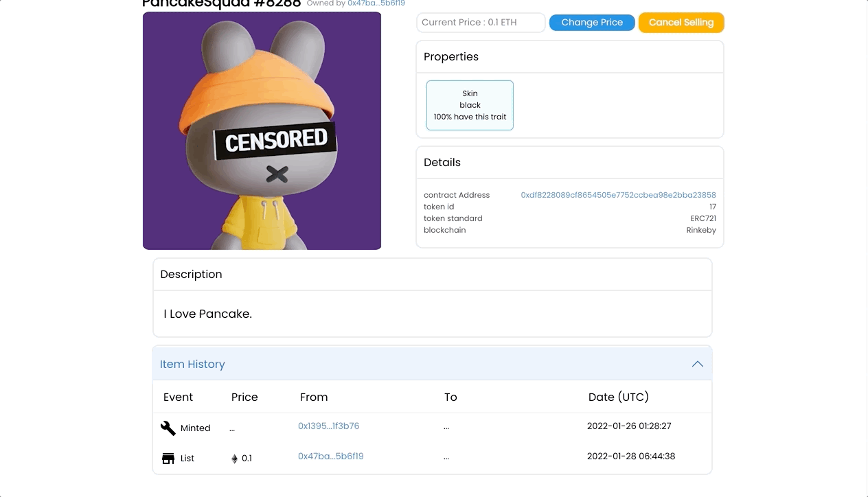Click the 'token standard' label
Image resolution: width=868 pixels, height=497 pixels.
pos(453,218)
